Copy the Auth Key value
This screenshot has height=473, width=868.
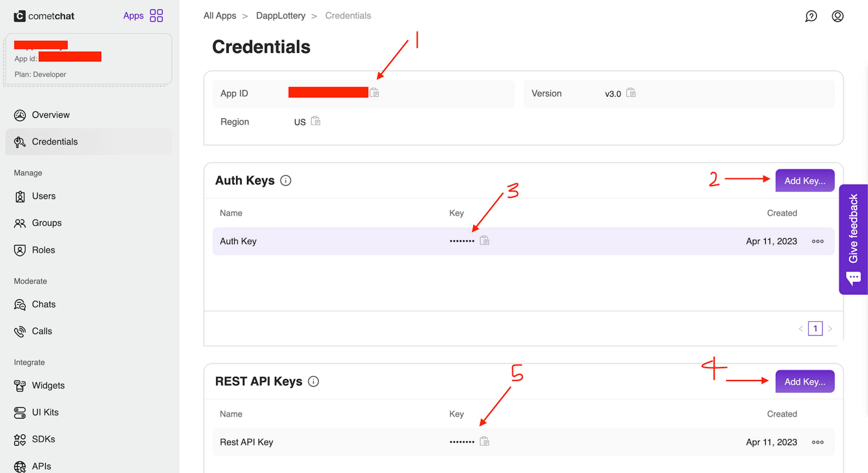coord(484,241)
